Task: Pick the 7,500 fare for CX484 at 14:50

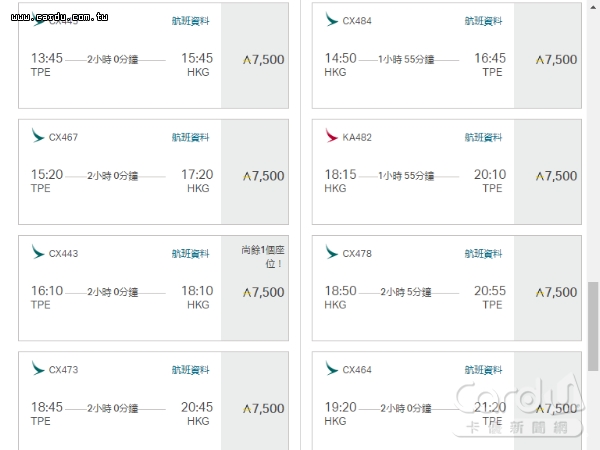Action: pos(548,55)
